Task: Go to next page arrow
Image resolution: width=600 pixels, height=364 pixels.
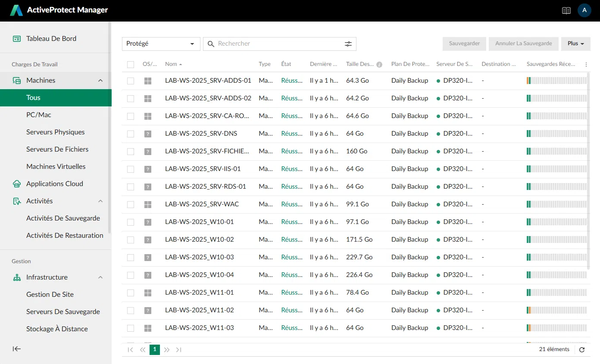Action: coord(167,350)
